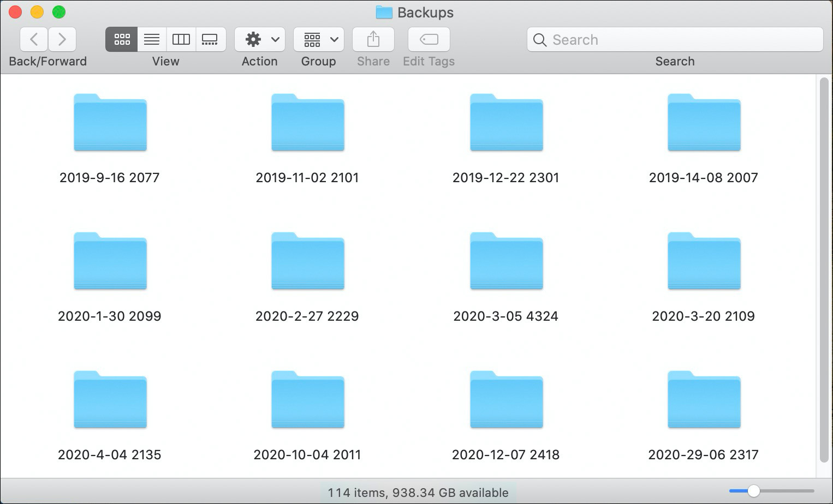
Task: Select folder 2020-3-05 4324
Action: click(x=506, y=261)
